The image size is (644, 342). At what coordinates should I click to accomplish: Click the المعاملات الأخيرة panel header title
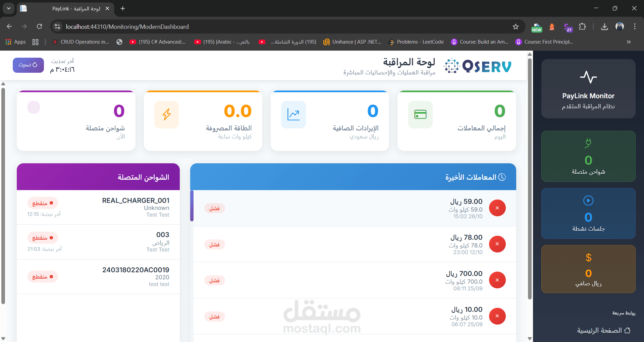(471, 177)
